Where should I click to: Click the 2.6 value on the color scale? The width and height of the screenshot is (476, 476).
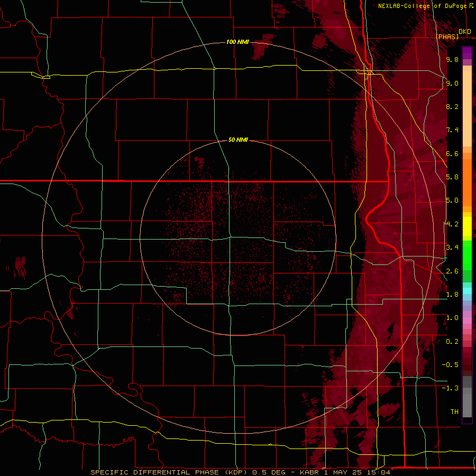(x=452, y=271)
